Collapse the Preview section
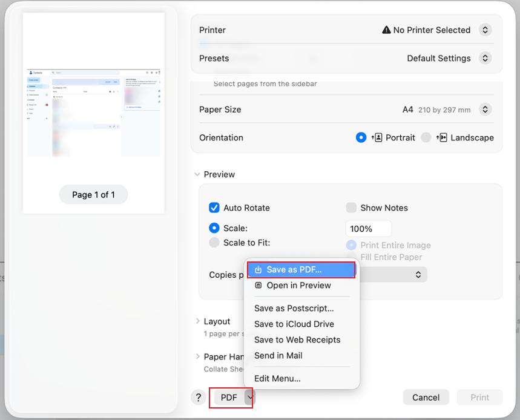Viewport: 520px width, 420px height. pyautogui.click(x=197, y=174)
